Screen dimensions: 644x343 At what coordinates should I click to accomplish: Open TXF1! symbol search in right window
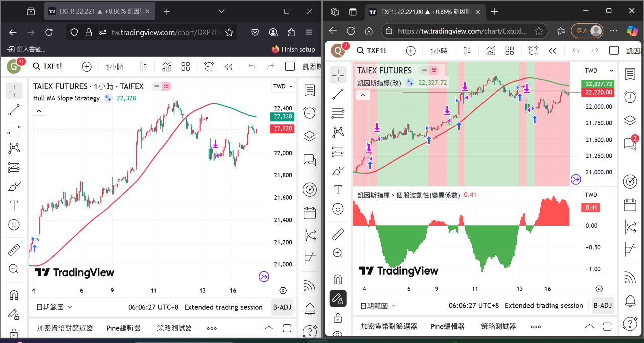371,50
